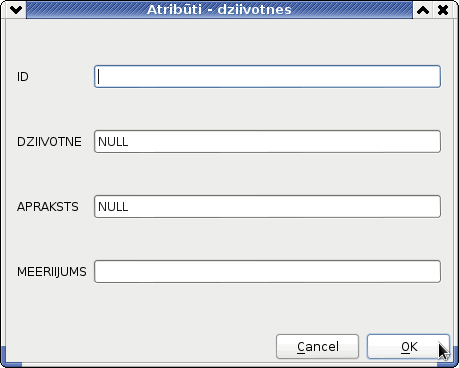Select the DZIIVOTNE text field
Image resolution: width=459 pixels, height=368 pixels.
(267, 142)
